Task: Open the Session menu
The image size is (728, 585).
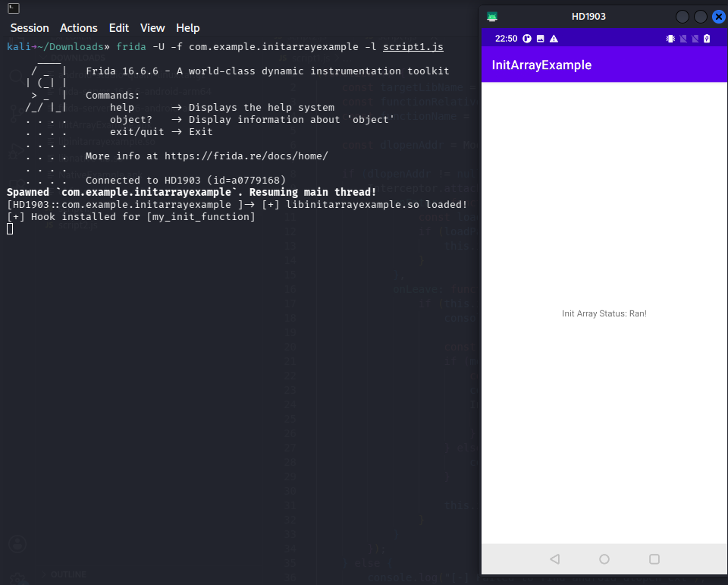Action: pos(30,28)
